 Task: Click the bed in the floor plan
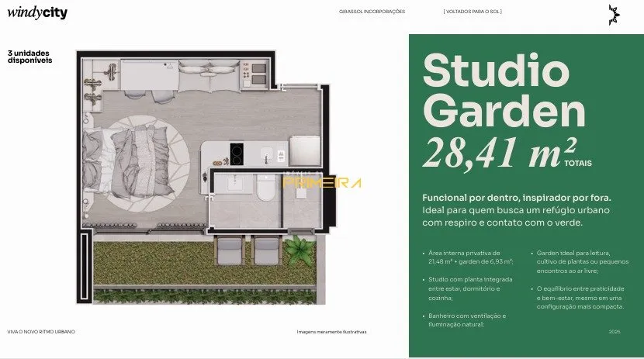coord(125,161)
